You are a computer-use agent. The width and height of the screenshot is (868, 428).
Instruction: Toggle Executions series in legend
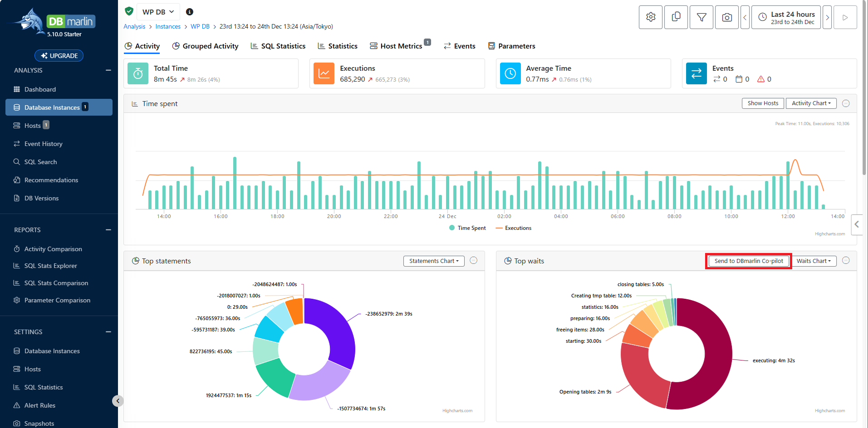tap(514, 228)
